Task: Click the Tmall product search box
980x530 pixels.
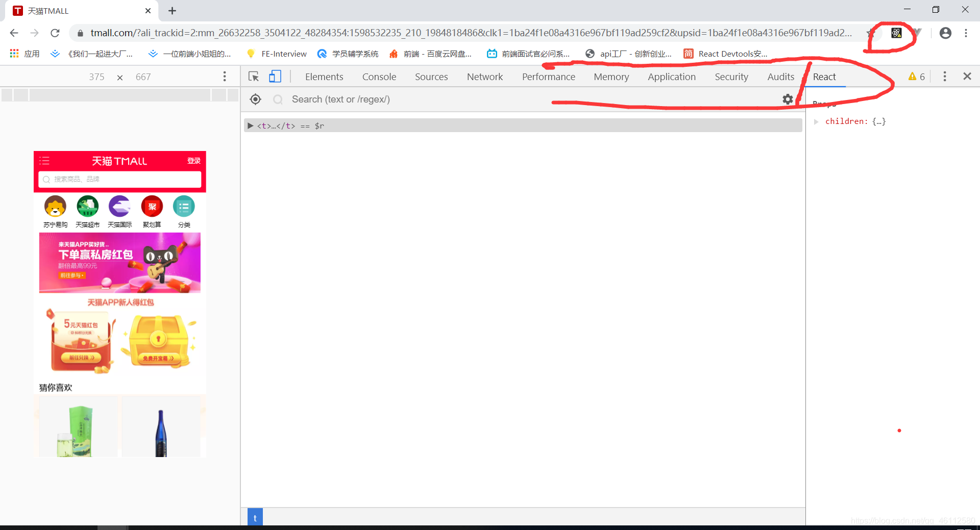Action: pos(120,180)
